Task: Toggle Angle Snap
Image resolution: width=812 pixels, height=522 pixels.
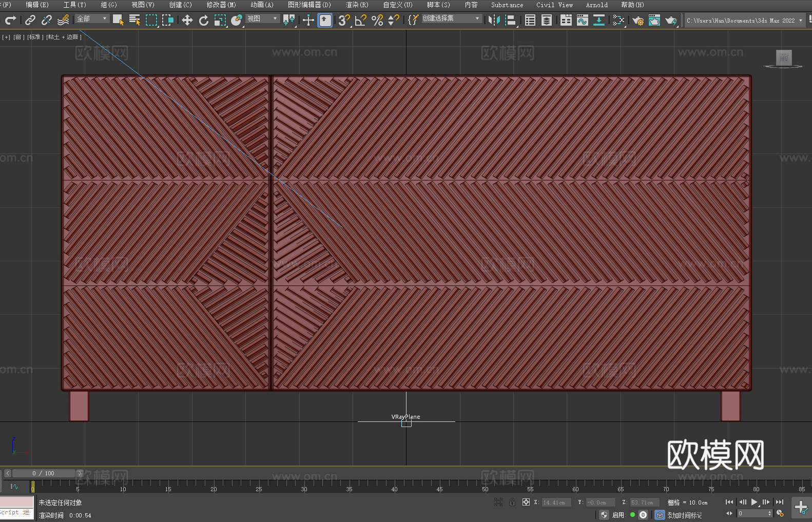Action: pyautogui.click(x=361, y=20)
